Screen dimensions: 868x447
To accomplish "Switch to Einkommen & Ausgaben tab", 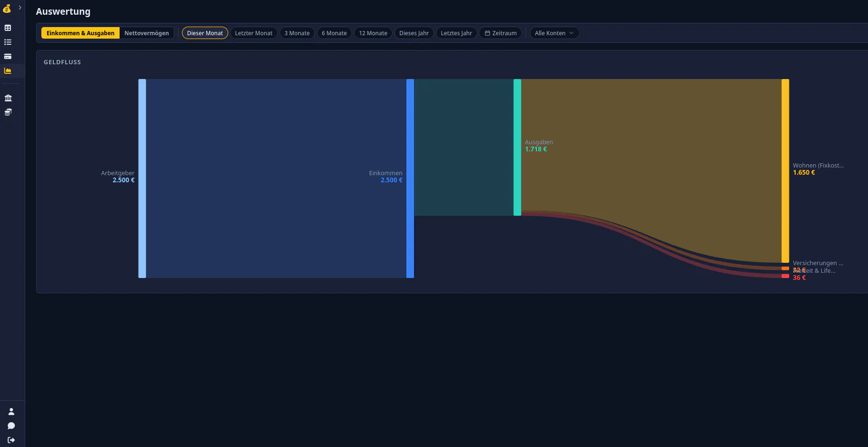I will point(81,33).
